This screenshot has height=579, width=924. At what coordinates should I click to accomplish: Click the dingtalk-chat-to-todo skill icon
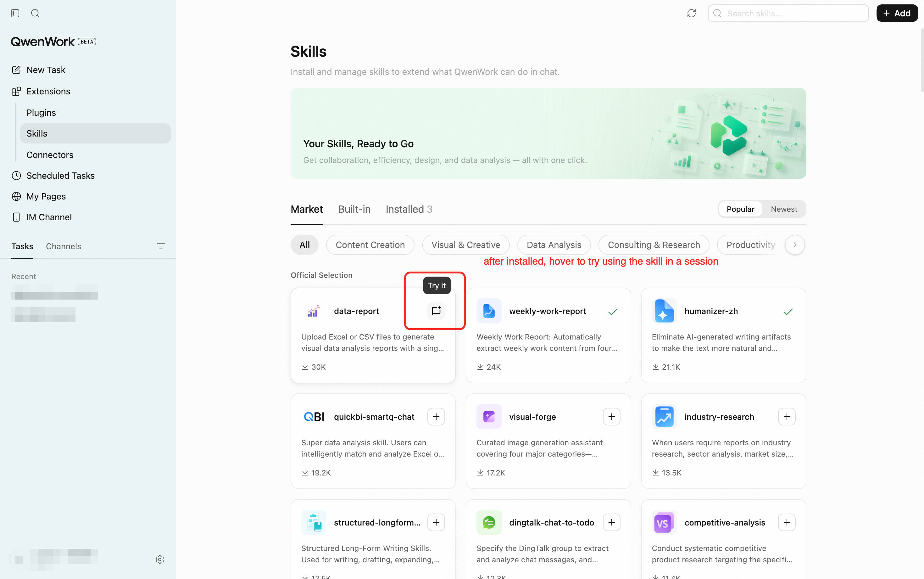click(489, 522)
